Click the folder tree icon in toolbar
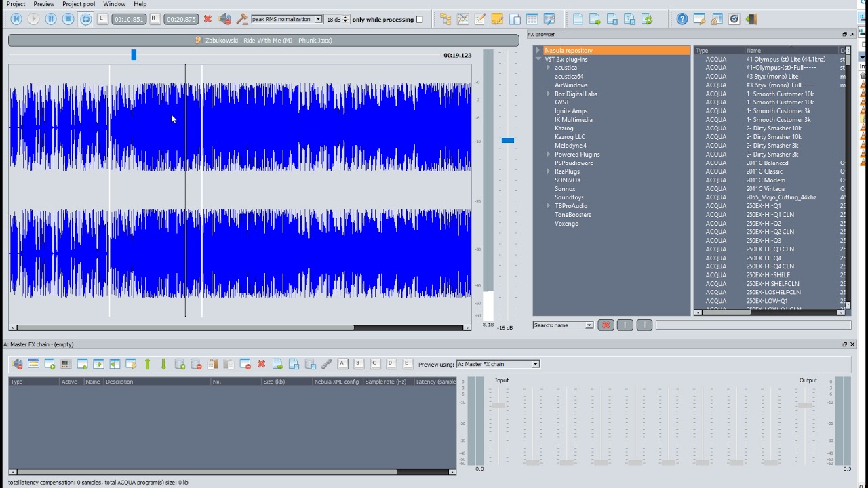This screenshot has height=488, width=868. click(446, 19)
